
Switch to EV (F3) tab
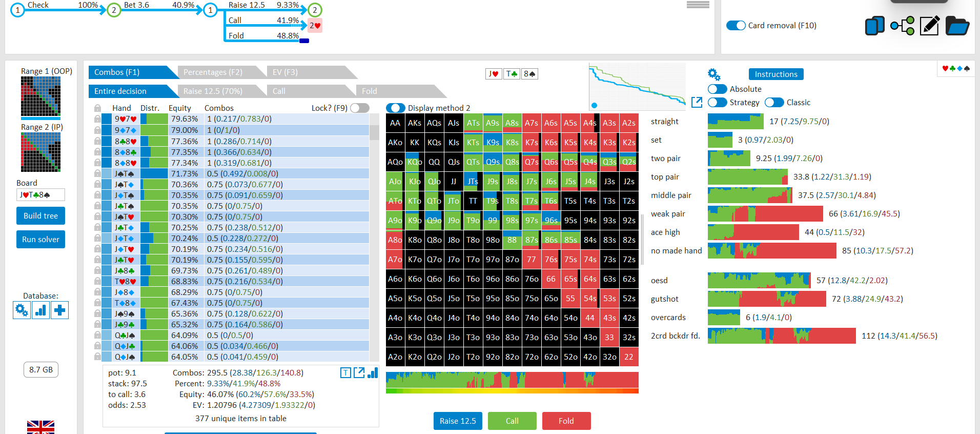point(311,72)
